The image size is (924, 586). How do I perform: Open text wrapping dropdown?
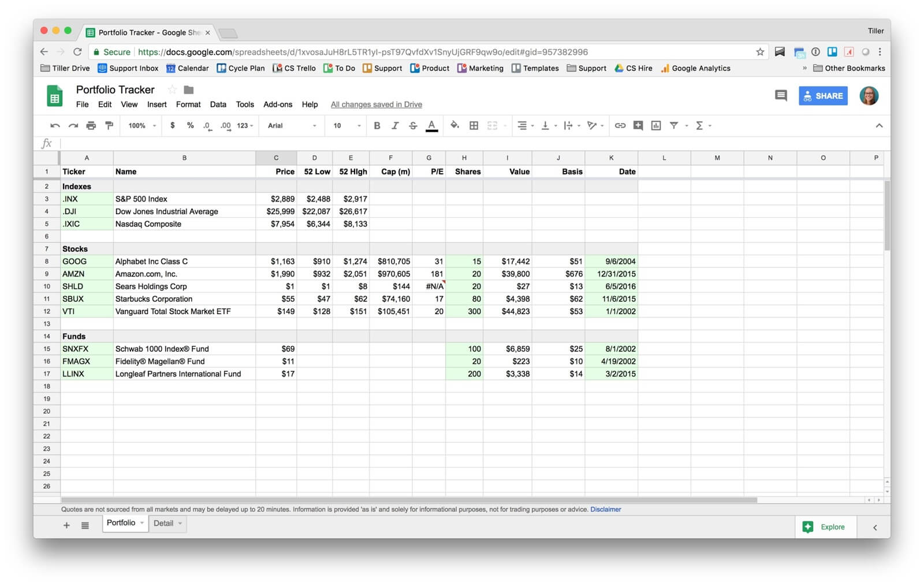pos(572,125)
